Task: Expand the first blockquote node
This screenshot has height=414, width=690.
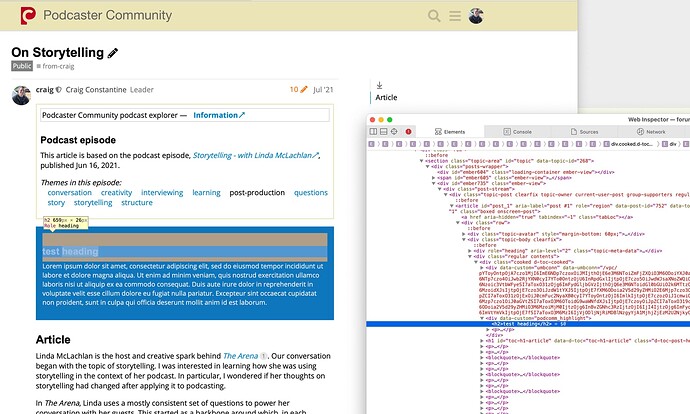Action: pos(482,358)
